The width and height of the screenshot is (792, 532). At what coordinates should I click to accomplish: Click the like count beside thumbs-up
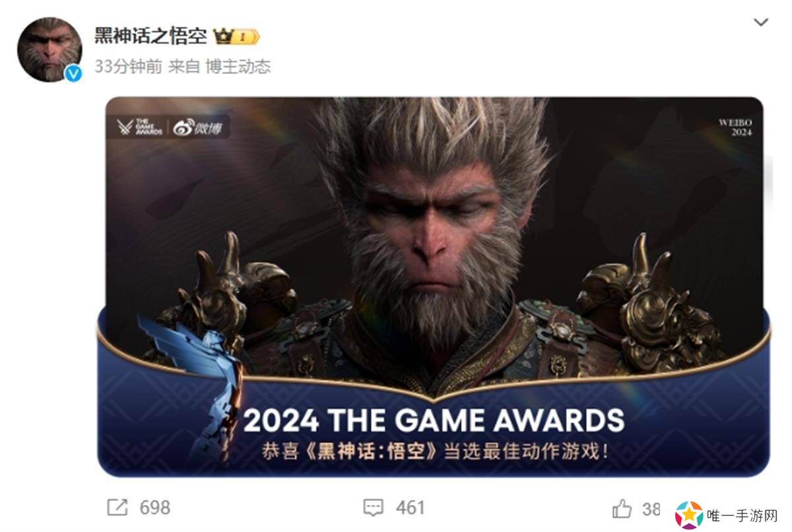[651, 508]
